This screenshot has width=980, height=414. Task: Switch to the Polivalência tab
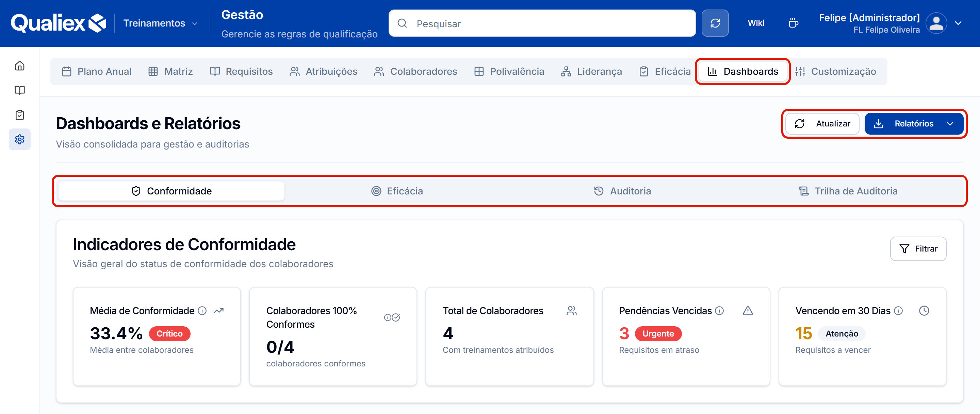point(509,71)
